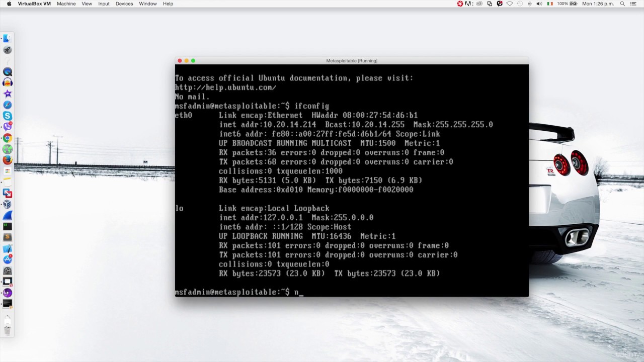The height and width of the screenshot is (362, 644).
Task: Click the Bcast:10.20.14.255 text
Action: [x=365, y=125]
